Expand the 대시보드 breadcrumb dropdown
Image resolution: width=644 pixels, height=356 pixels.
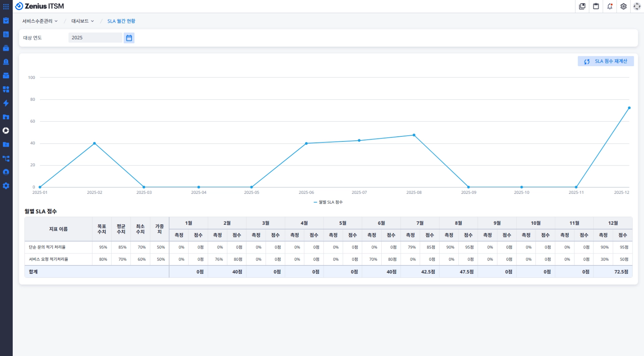83,21
